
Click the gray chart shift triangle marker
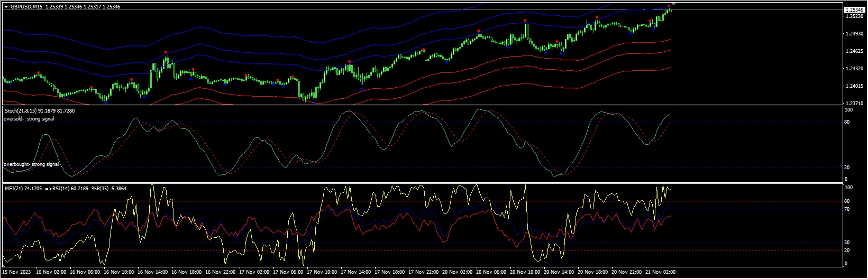[x=673, y=4]
